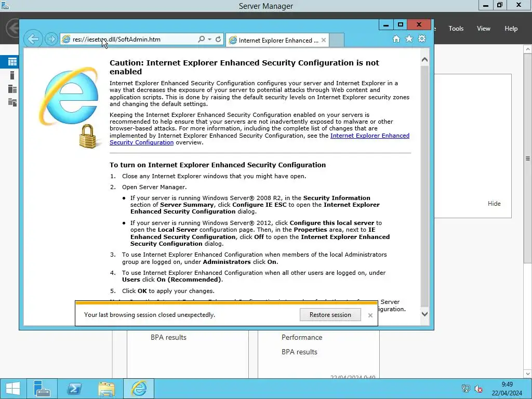Screen dimensions: 532x399
Task: Open Server Manager Tools menu
Action: click(456, 29)
